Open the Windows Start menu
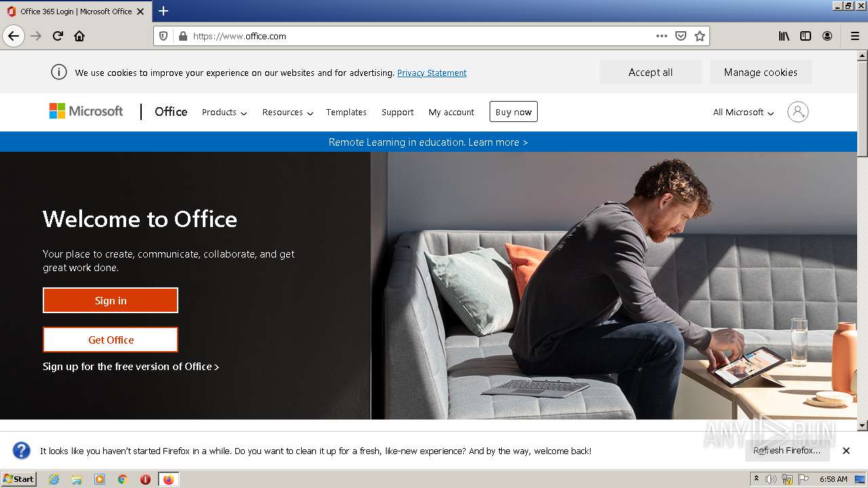Image resolution: width=868 pixels, height=488 pixels. [18, 479]
